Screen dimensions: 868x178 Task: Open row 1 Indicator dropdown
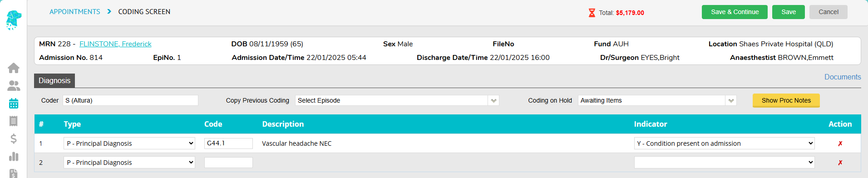[x=724, y=143]
